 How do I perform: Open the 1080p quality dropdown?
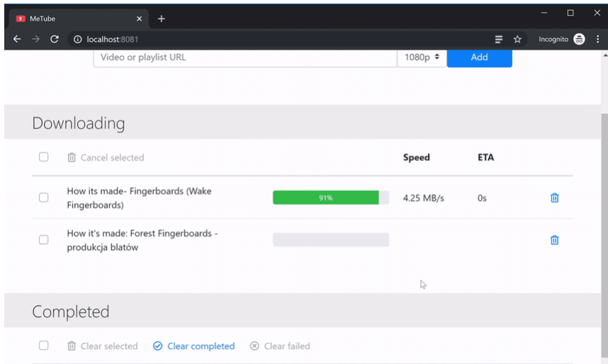[x=422, y=57]
